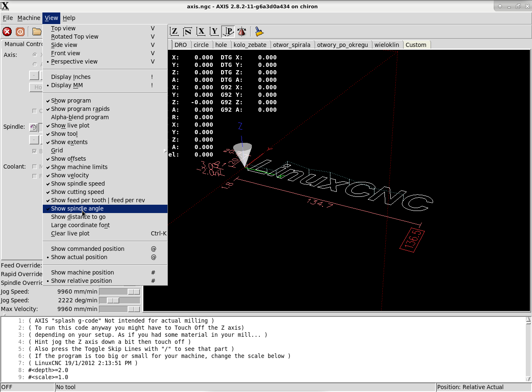
Task: Open the Machine menu
Action: (29, 18)
